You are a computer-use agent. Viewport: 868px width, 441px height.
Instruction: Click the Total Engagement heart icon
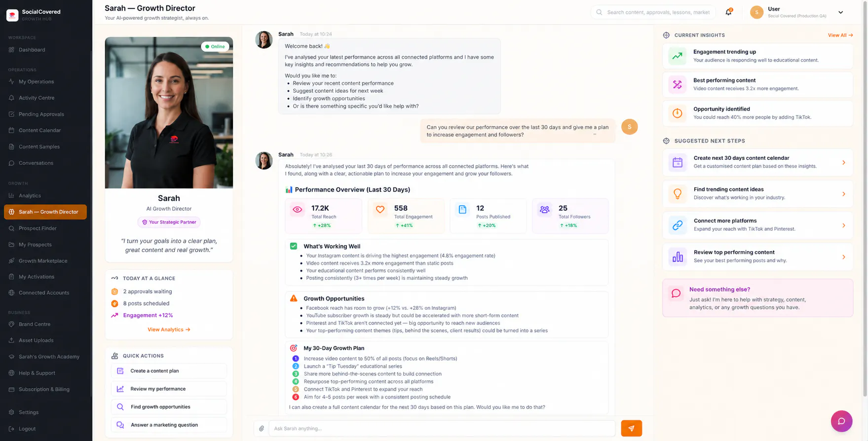pos(380,210)
